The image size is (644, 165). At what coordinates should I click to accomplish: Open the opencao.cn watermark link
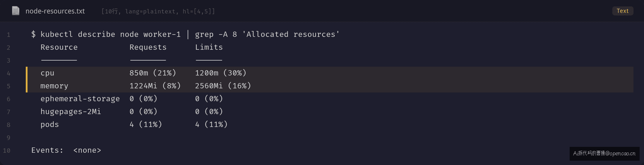(604, 154)
